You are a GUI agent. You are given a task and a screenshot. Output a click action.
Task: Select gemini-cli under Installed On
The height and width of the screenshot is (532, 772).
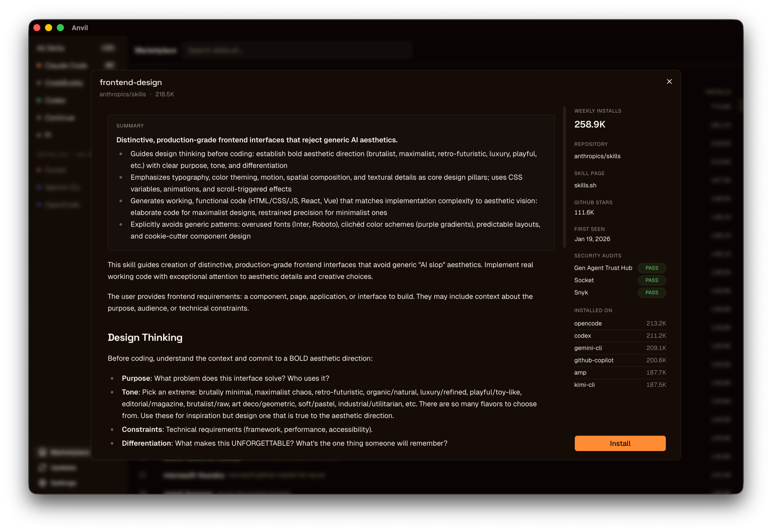588,348
